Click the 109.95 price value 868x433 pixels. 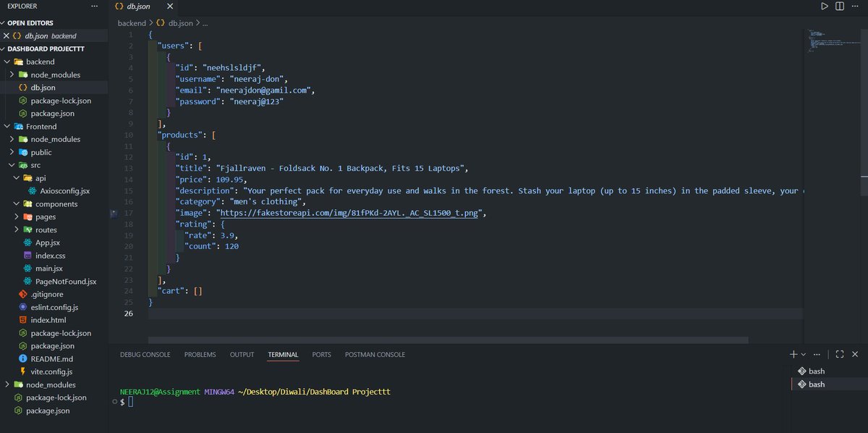tap(230, 180)
